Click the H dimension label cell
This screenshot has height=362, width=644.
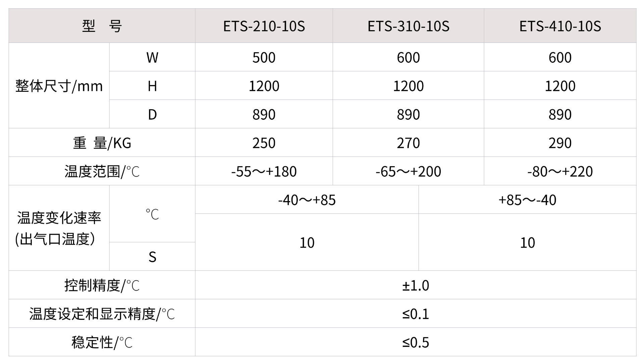pos(152,86)
